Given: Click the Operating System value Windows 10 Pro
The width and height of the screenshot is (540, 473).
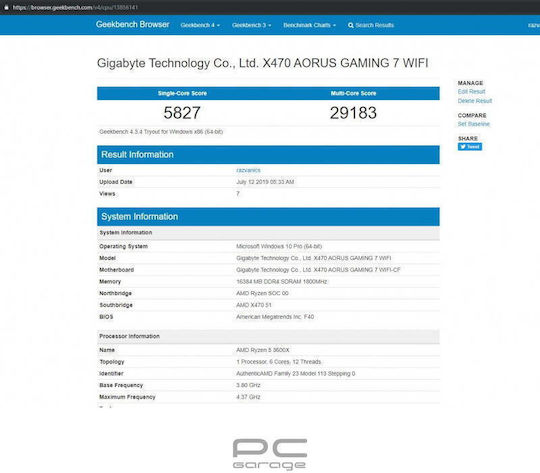Looking at the screenshot, I should click(x=279, y=246).
